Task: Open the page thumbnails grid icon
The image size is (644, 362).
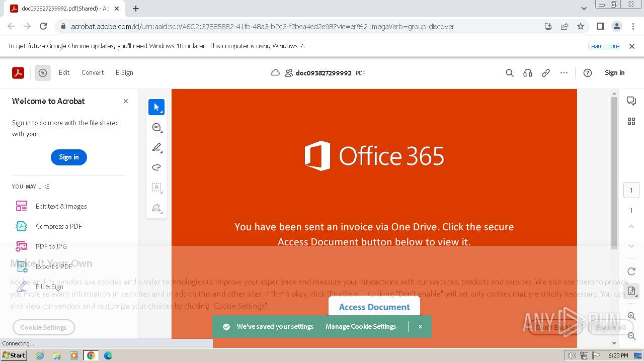Action: 631,121
